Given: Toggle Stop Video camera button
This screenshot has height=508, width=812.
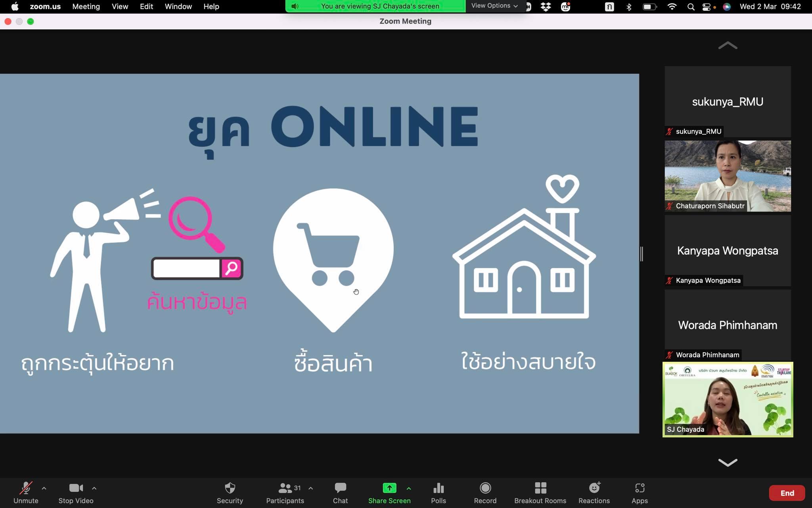Looking at the screenshot, I should pyautogui.click(x=76, y=488).
